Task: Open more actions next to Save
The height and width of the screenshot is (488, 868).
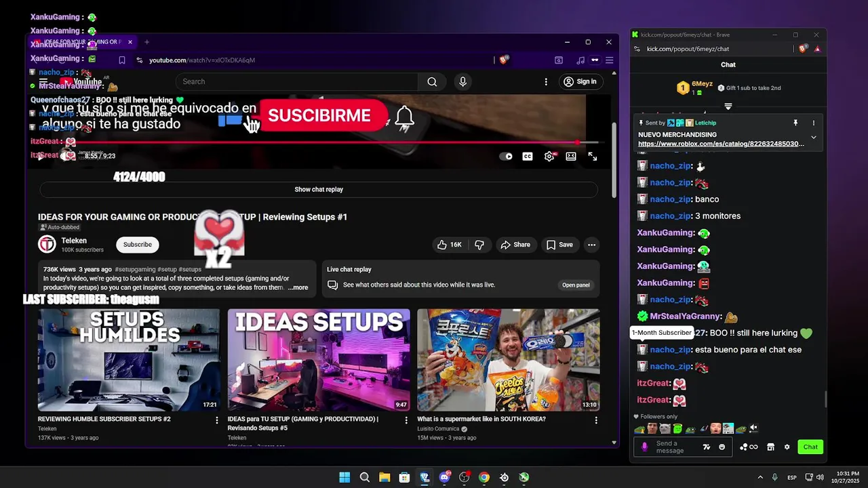Action: pyautogui.click(x=591, y=245)
